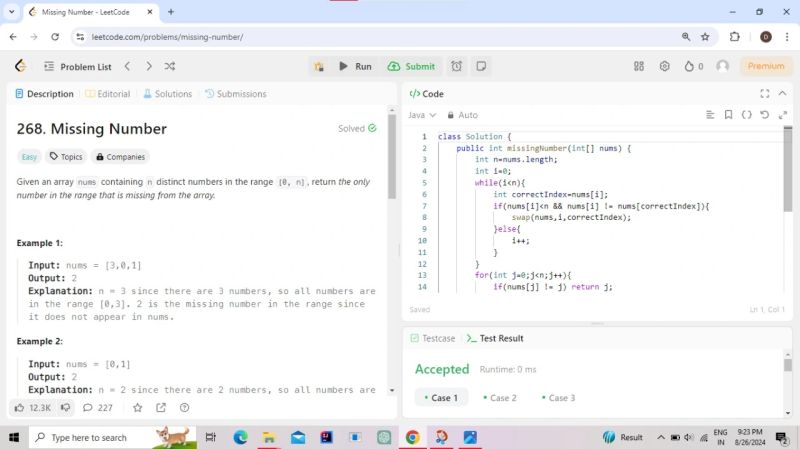This screenshot has height=449, width=800.
Task: Format code using the curly braces icon
Action: click(746, 115)
